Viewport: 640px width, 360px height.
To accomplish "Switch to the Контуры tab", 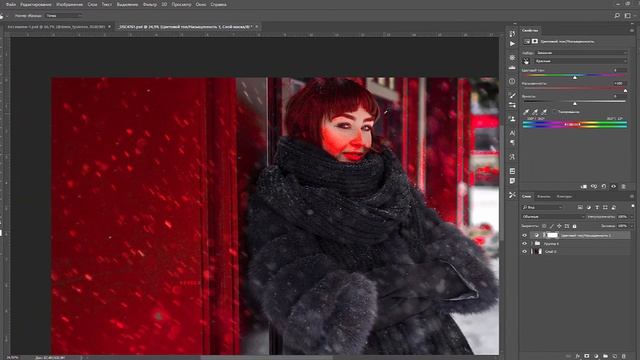I will [564, 197].
